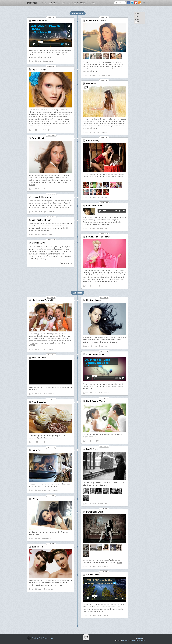Open Themify WordPress Themes footer link
Image resolution: width=172 pixels, height=644 pixels.
coord(137,641)
